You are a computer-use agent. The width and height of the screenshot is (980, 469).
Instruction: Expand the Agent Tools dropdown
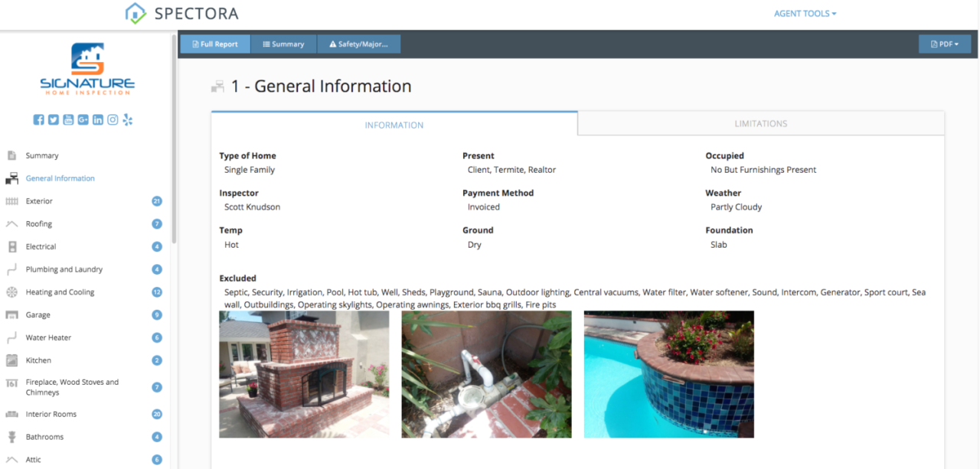805,14
